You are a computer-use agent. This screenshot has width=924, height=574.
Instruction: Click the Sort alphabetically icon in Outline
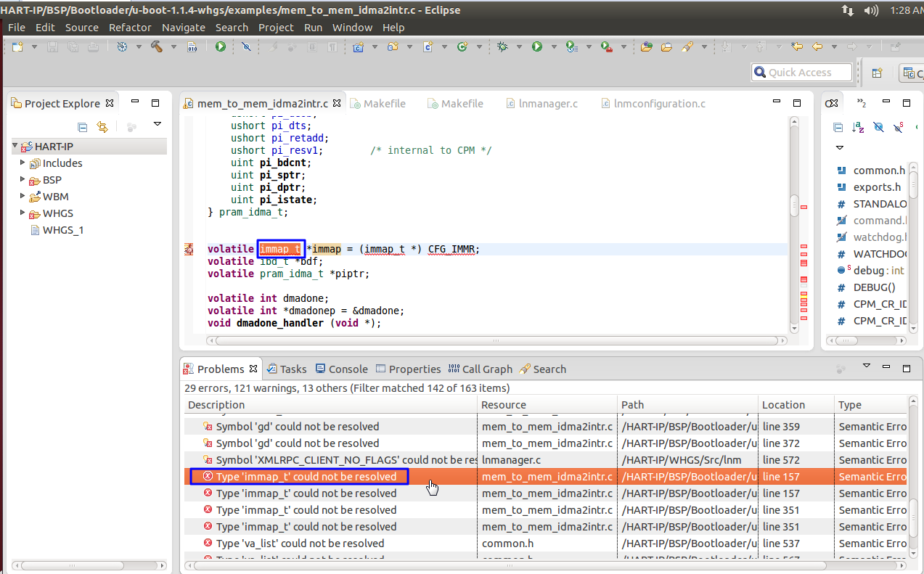pyautogui.click(x=858, y=127)
